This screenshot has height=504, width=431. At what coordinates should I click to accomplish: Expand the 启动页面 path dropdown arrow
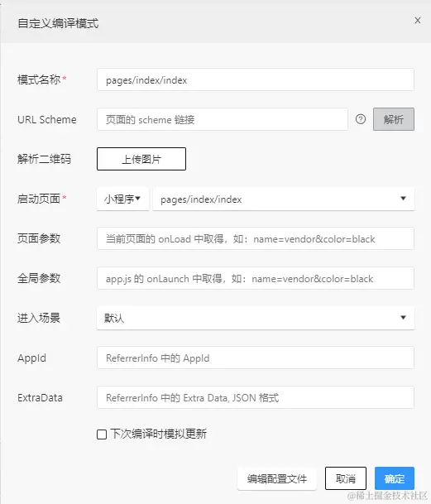(403, 199)
